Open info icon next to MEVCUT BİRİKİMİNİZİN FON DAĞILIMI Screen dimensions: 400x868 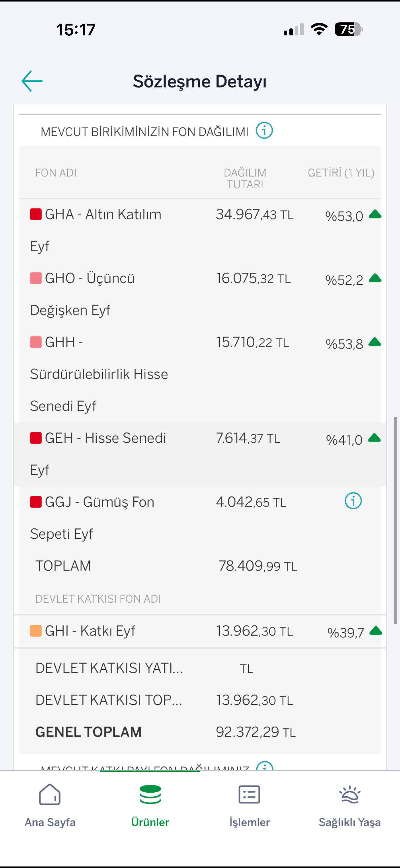(x=264, y=130)
